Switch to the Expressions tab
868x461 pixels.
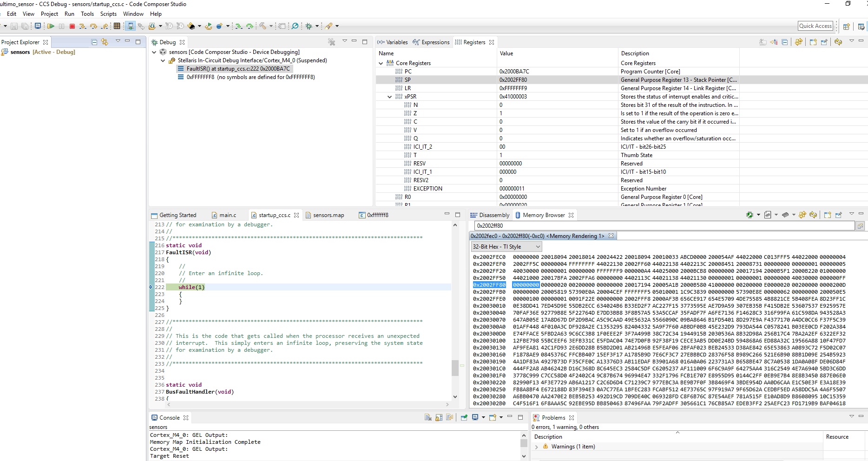[431, 42]
